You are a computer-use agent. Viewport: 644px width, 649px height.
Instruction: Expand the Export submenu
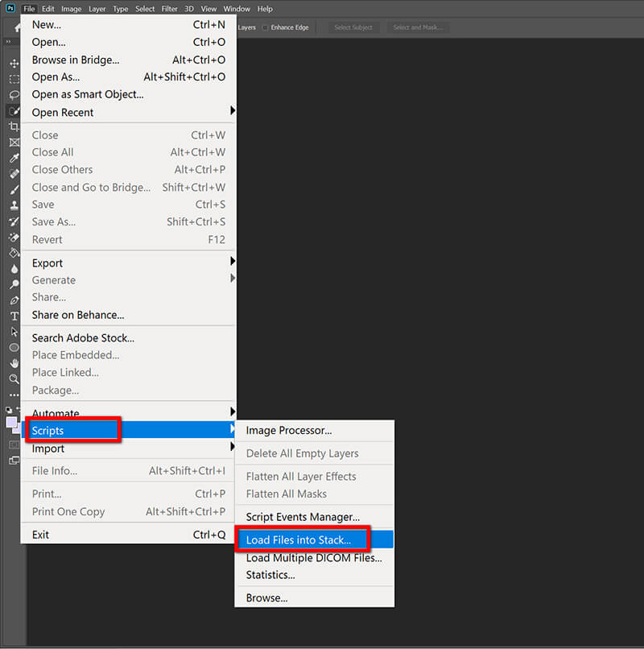click(x=47, y=262)
